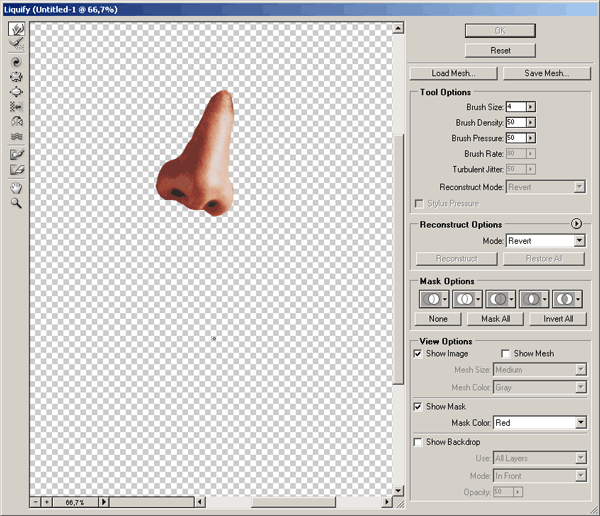600x516 pixels.
Task: Toggle the Show Backdrop checkbox
Action: click(418, 442)
